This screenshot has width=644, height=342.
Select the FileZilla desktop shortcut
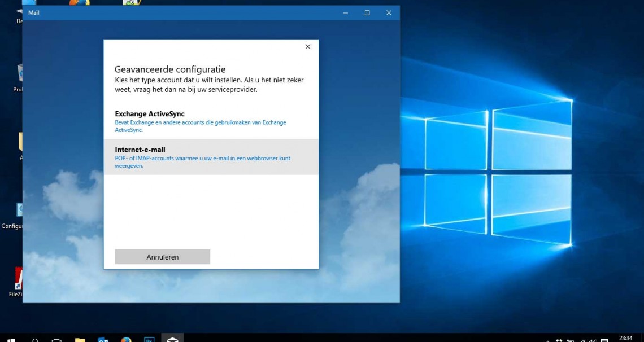point(16,283)
